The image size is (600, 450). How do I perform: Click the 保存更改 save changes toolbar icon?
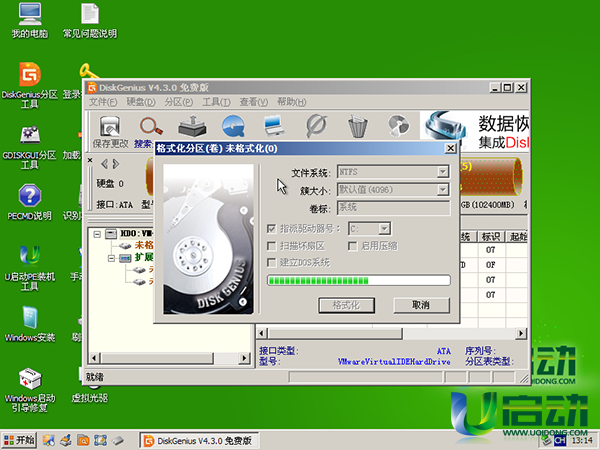110,127
